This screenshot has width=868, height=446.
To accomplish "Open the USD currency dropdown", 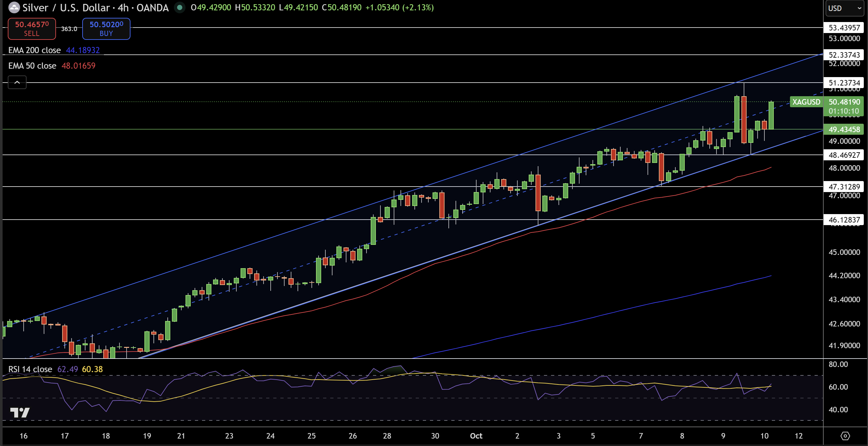I will (844, 8).
